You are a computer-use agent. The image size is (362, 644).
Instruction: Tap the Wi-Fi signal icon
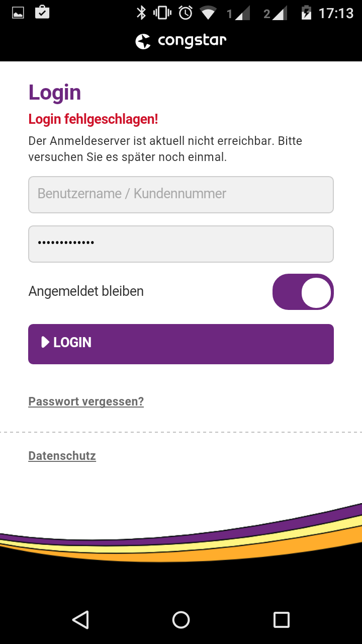pyautogui.click(x=208, y=13)
